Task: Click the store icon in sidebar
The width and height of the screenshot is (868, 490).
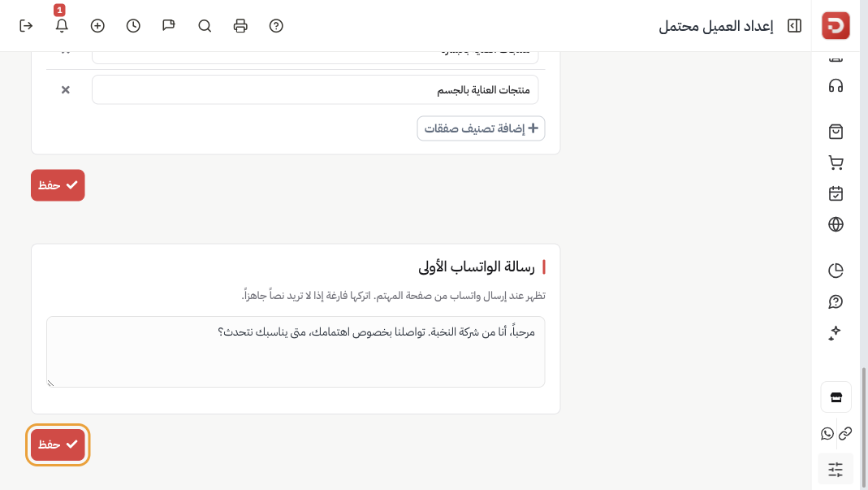Action: [836, 397]
